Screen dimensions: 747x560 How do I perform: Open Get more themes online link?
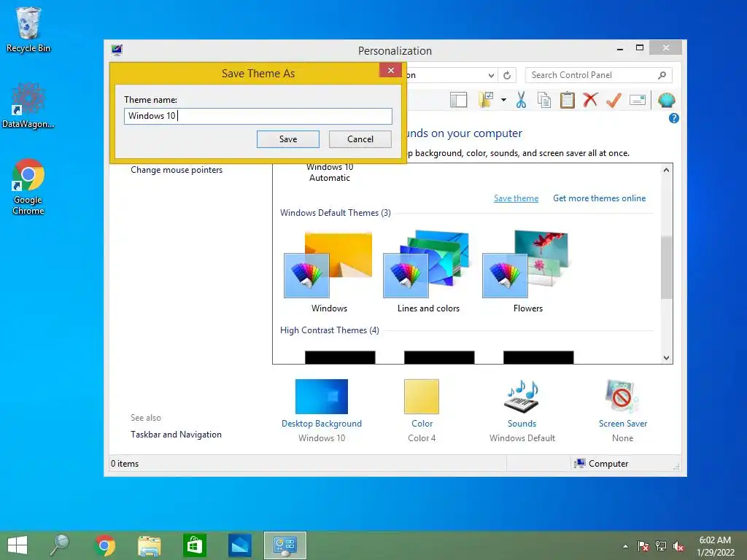[x=600, y=198]
